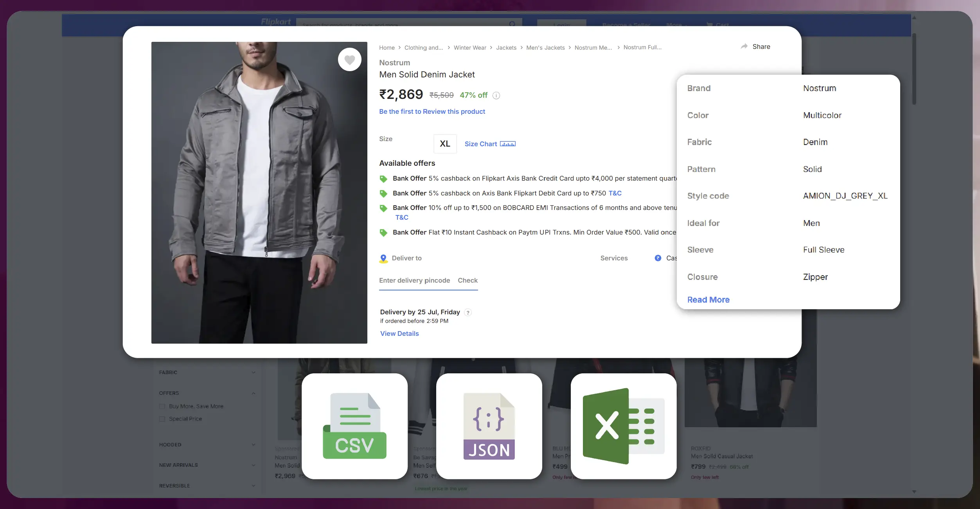Click the wishlist heart icon on the product image
Viewport: 980px width, 509px height.
point(349,59)
